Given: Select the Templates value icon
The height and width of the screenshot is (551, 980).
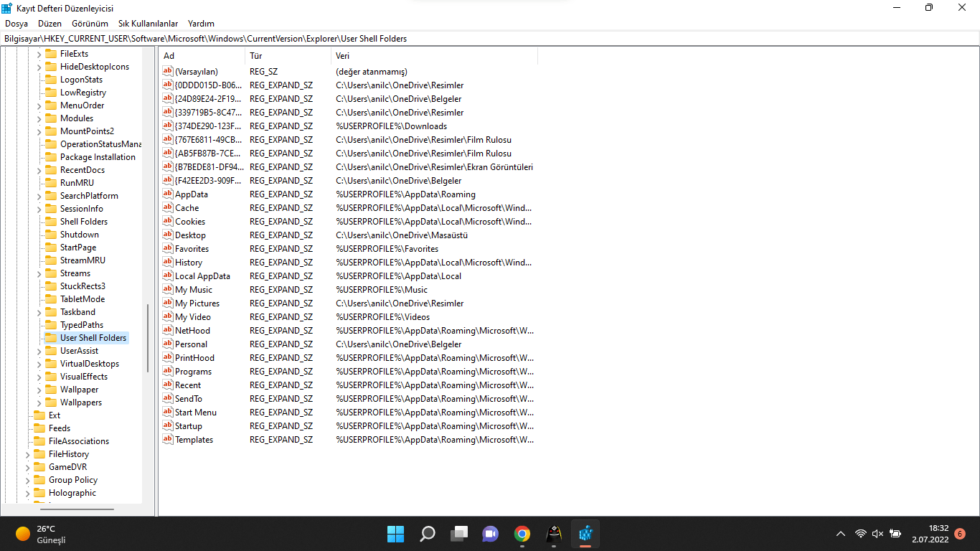Looking at the screenshot, I should pyautogui.click(x=168, y=439).
